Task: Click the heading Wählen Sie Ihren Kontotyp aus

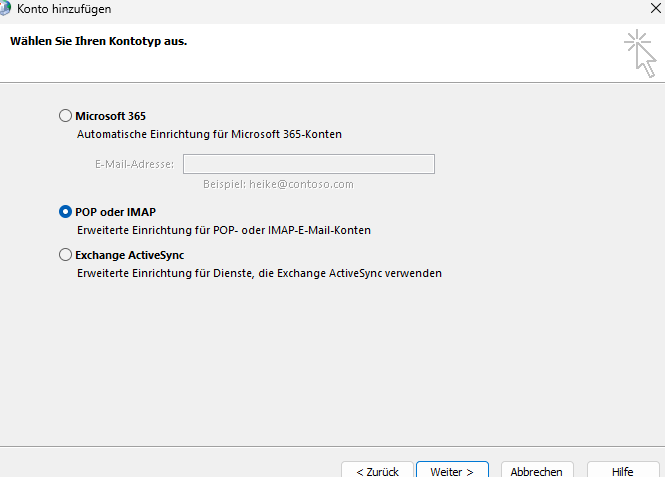Action: [x=98, y=42]
